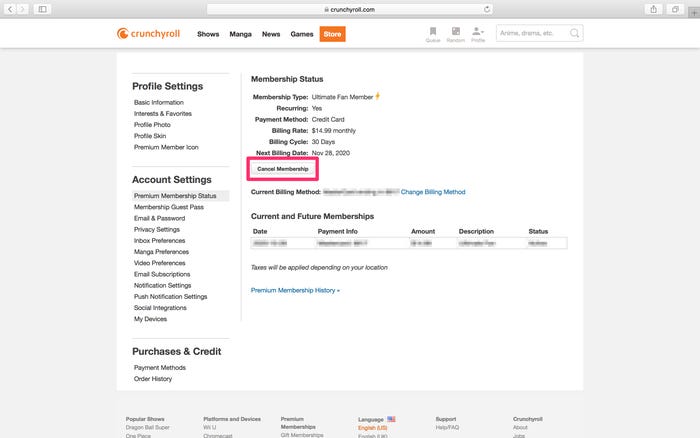Click the Safari URL address bar
This screenshot has width=700, height=438.
350,9
